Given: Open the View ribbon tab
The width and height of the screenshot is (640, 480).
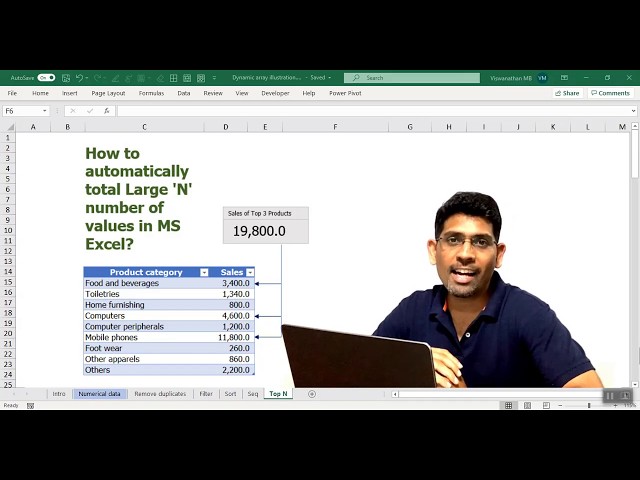Looking at the screenshot, I should (x=242, y=93).
